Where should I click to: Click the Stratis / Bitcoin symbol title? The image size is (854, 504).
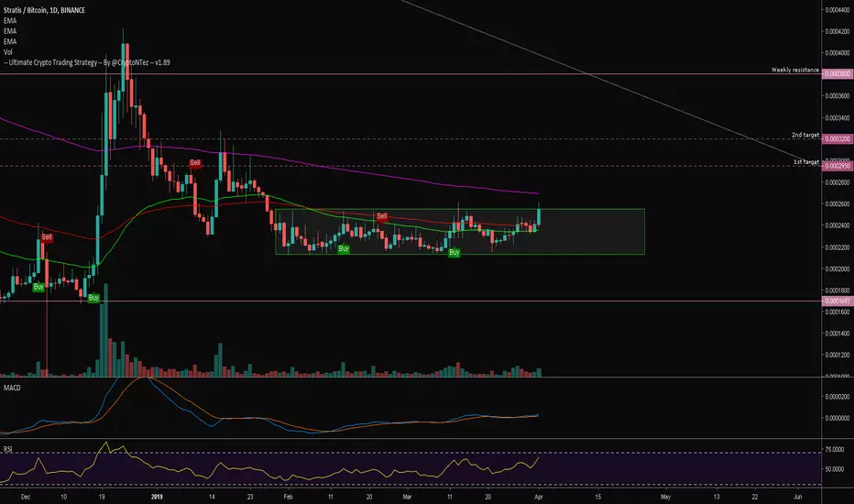tap(44, 10)
